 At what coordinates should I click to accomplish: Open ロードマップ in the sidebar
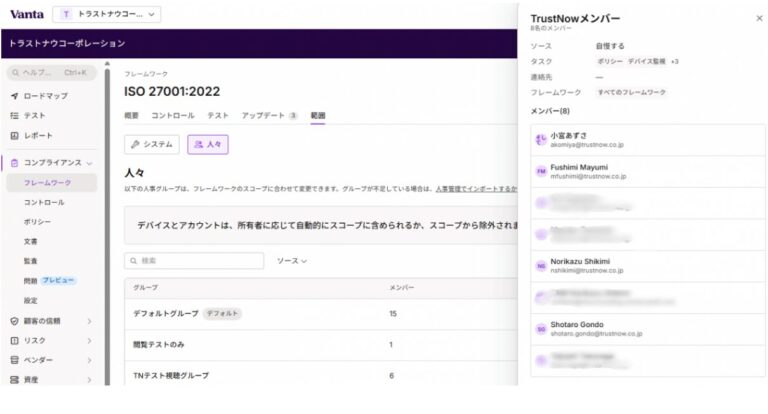click(x=46, y=96)
